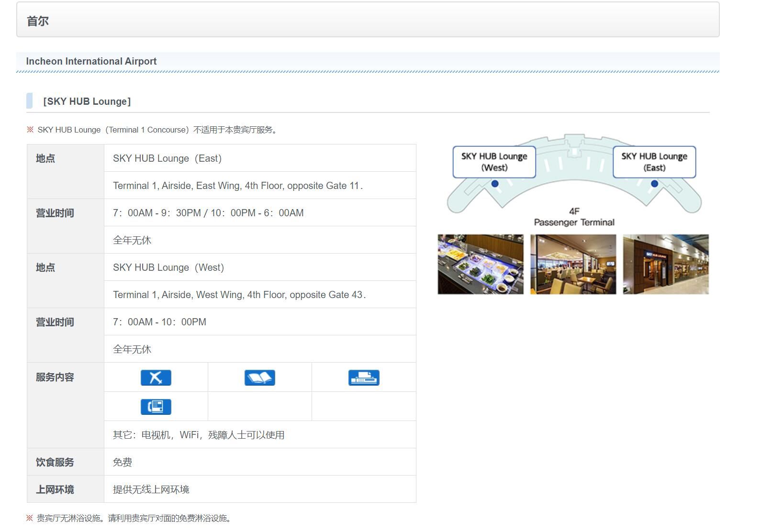
Task: Click the 贵宾厅无淋浴设施 shower notice footnote
Action: click(x=134, y=518)
